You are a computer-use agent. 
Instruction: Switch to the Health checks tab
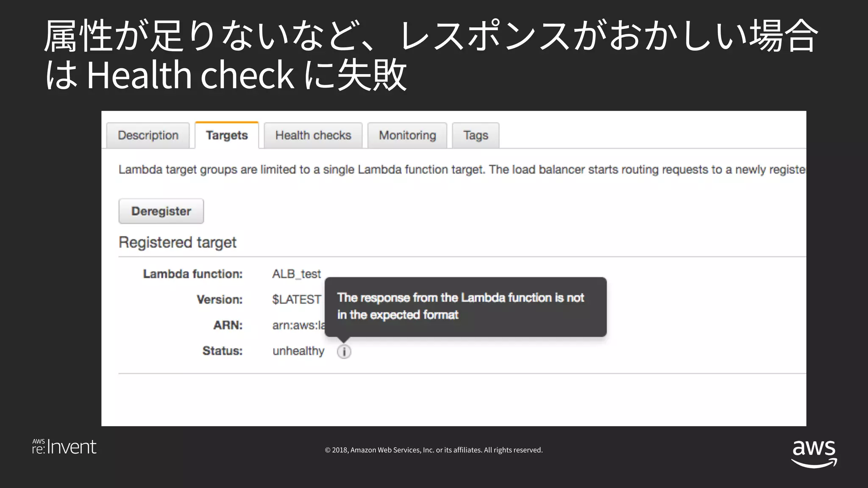(313, 136)
